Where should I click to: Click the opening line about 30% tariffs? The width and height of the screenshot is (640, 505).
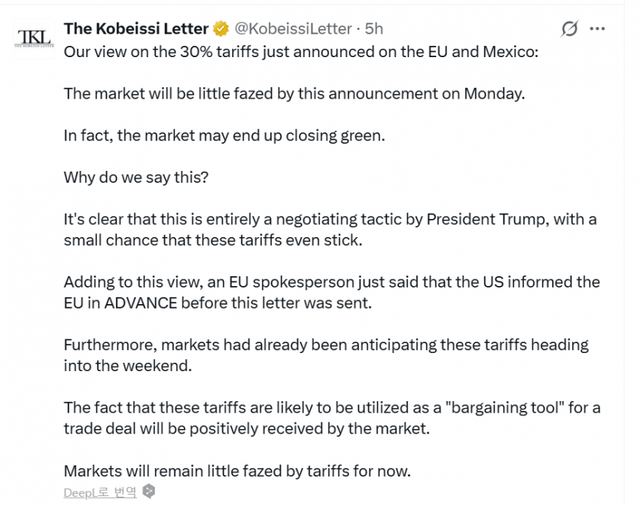(x=300, y=51)
